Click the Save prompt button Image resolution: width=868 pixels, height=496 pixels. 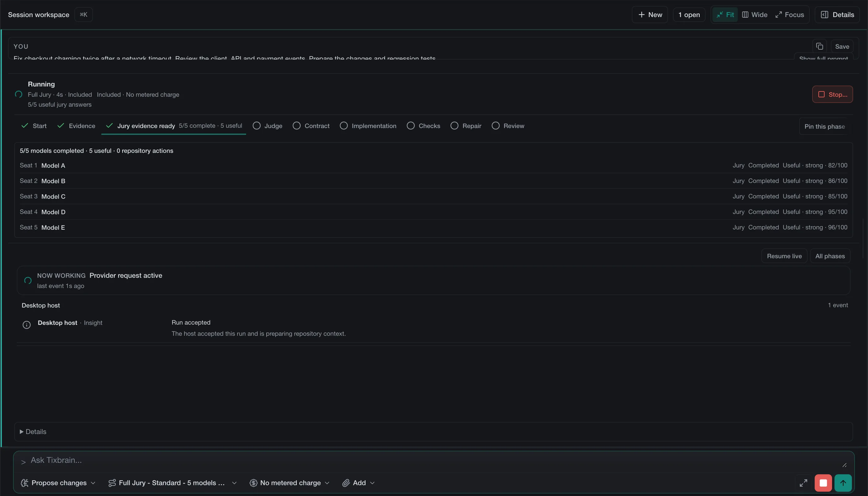[842, 46]
